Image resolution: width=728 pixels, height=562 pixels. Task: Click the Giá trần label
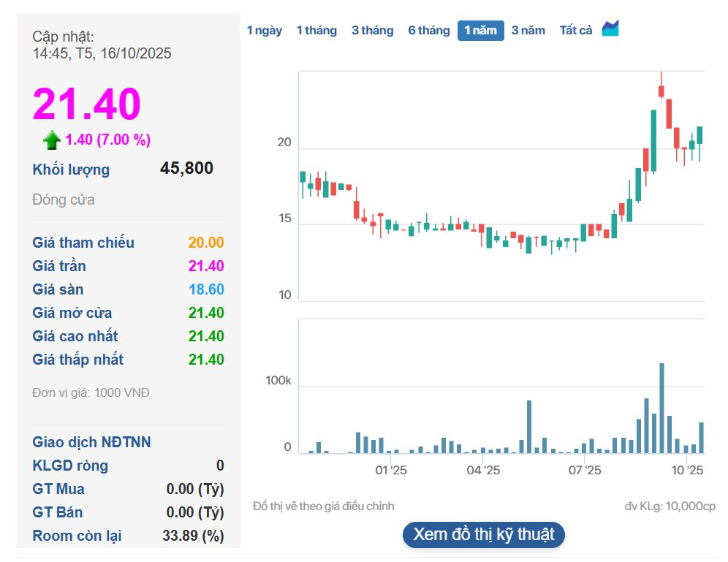point(59,266)
